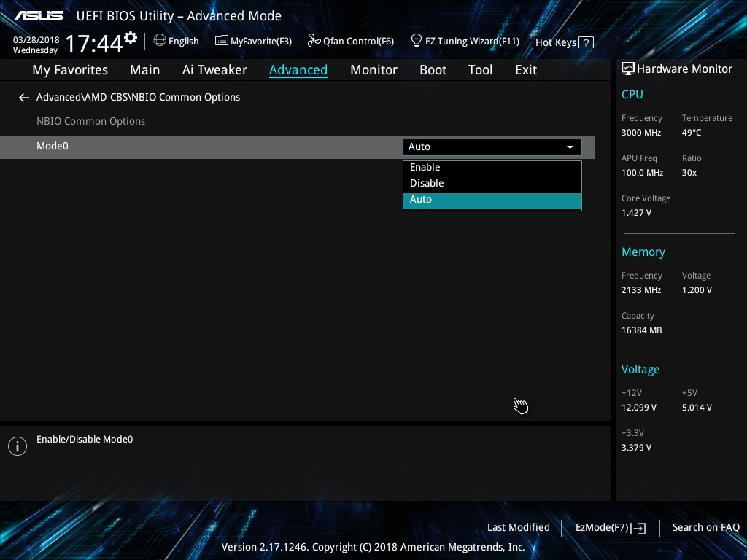Click the Mode0 dropdown arrow
This screenshot has height=560, width=747.
pyautogui.click(x=570, y=147)
